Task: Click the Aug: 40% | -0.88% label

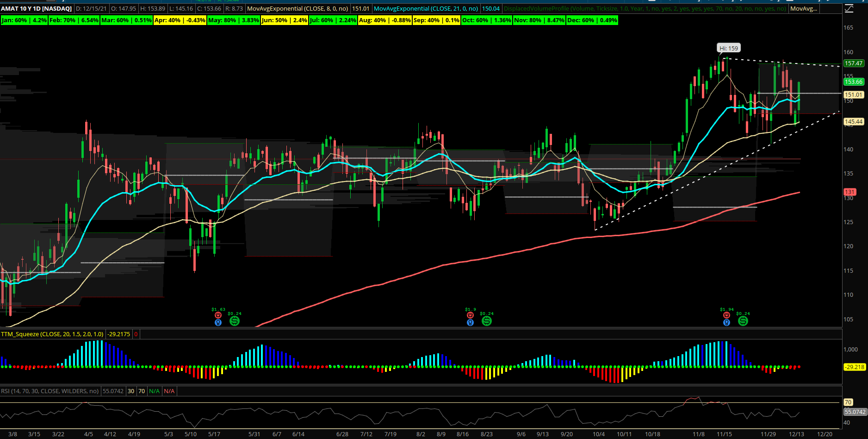Action: point(385,20)
